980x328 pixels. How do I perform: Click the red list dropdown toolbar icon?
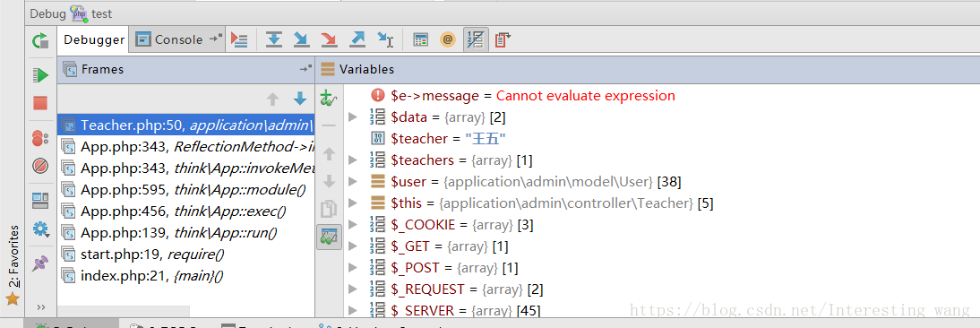coord(503,40)
